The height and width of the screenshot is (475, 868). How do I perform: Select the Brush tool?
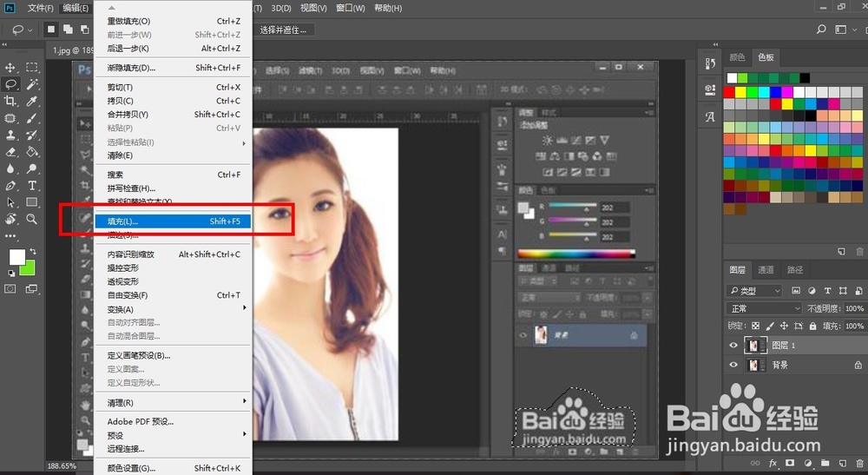(x=32, y=118)
